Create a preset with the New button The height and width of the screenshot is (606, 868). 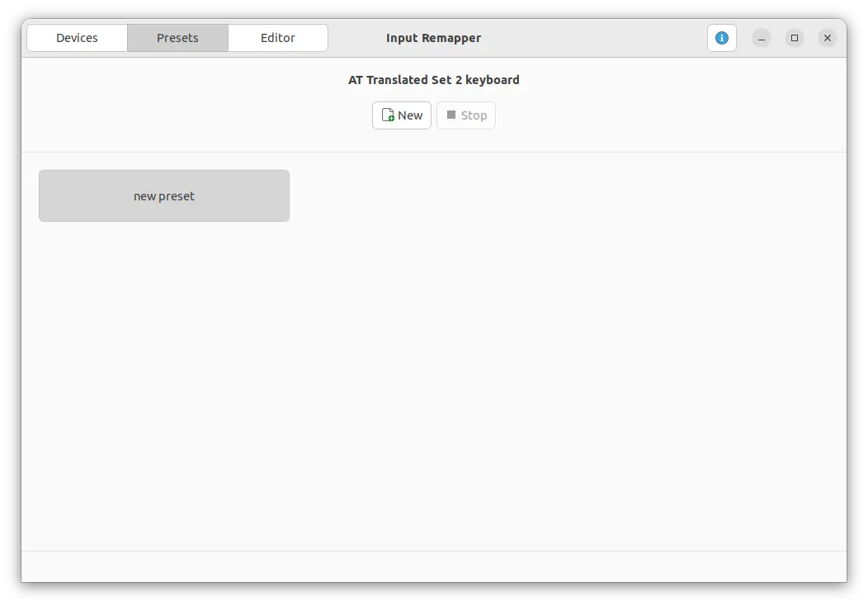402,115
